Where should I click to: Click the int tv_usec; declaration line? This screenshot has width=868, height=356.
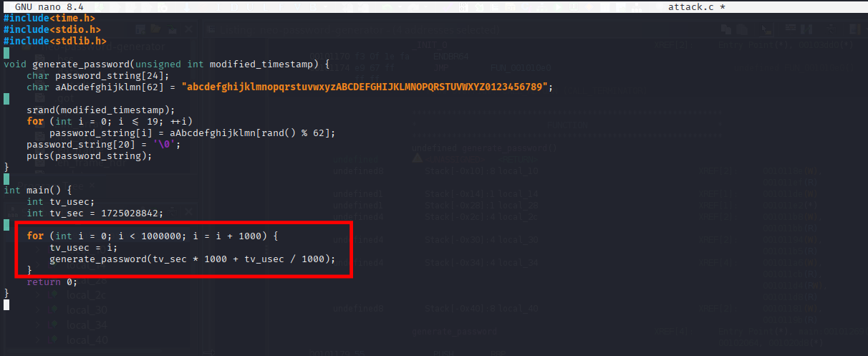point(60,201)
